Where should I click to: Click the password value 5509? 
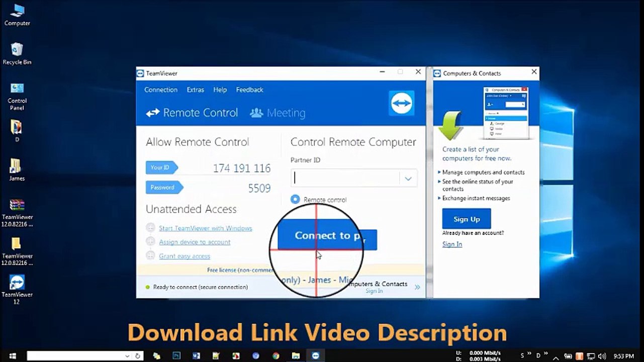tap(259, 188)
